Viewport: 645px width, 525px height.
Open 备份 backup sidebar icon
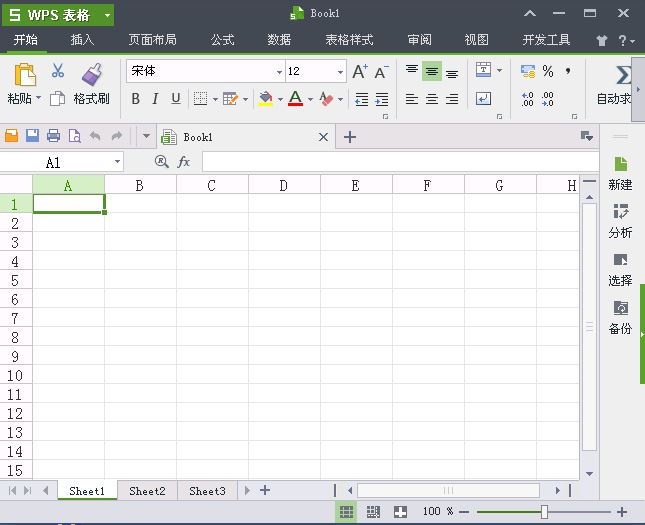[x=620, y=308]
